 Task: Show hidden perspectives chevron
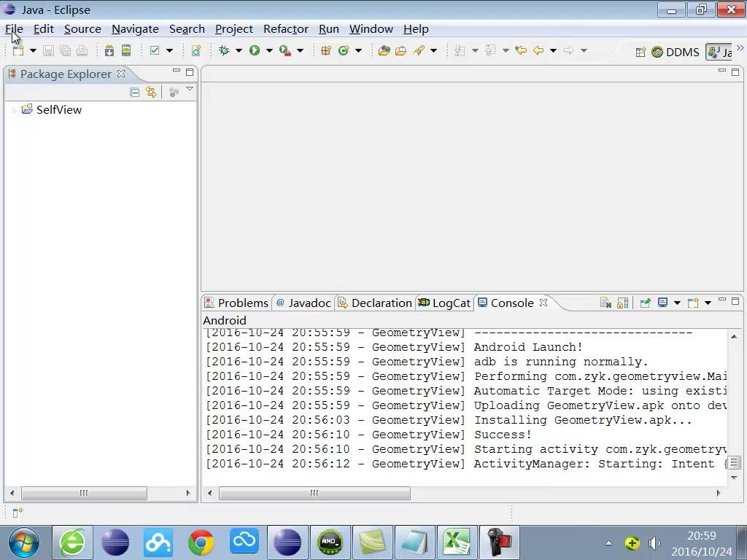740,47
